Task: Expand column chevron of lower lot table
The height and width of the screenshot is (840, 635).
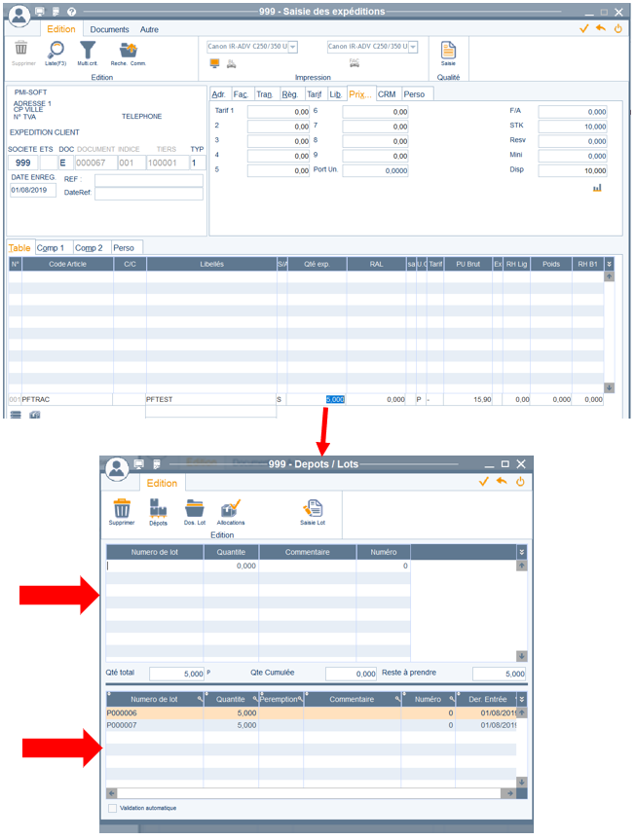Action: pyautogui.click(x=522, y=699)
